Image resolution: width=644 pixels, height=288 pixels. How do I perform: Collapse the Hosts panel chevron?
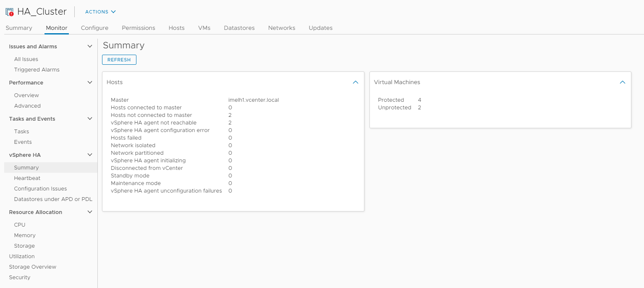click(356, 82)
